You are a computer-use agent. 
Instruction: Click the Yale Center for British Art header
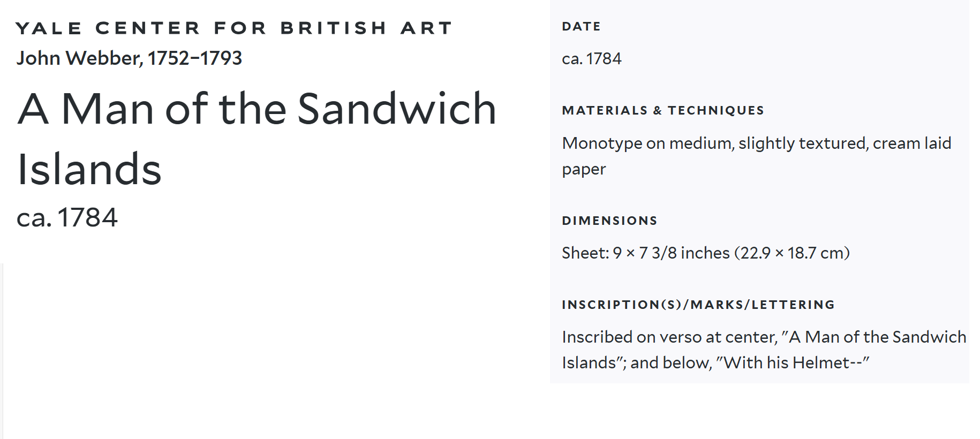(x=233, y=28)
